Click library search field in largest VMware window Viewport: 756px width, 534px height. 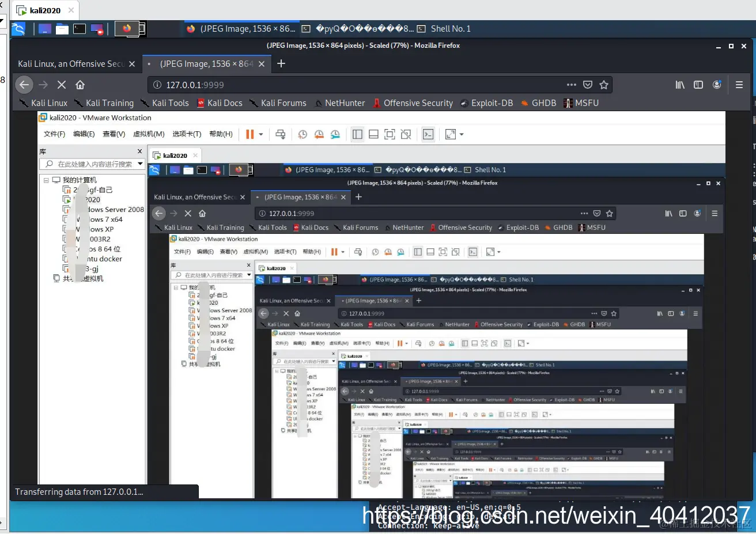click(93, 164)
